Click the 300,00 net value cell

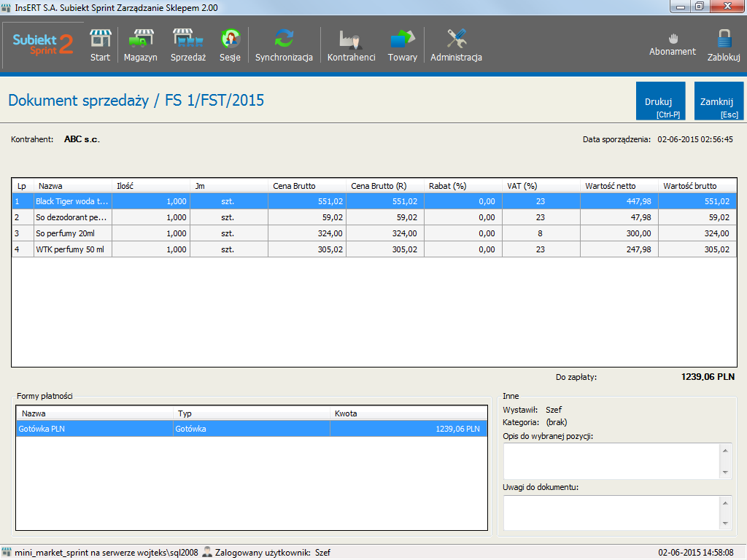coord(620,233)
